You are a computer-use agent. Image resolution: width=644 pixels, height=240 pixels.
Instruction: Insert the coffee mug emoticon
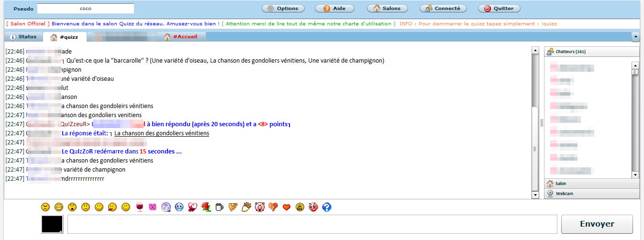point(219,207)
